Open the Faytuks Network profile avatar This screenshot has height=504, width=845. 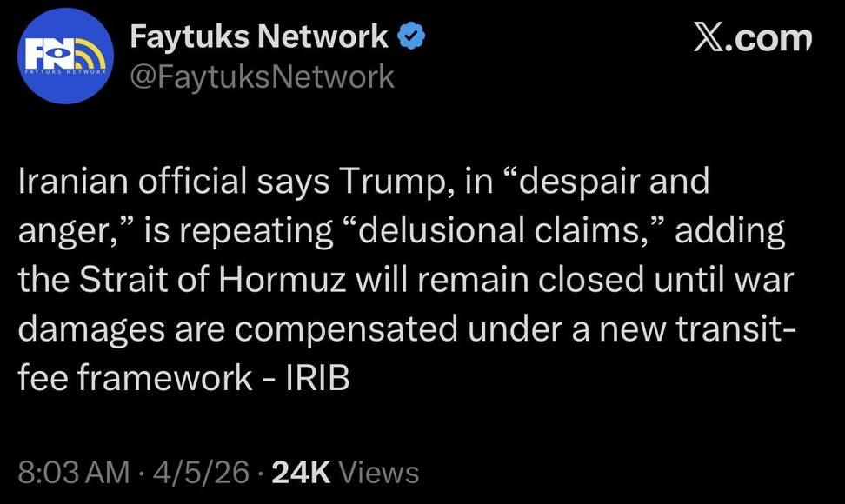[x=65, y=56]
